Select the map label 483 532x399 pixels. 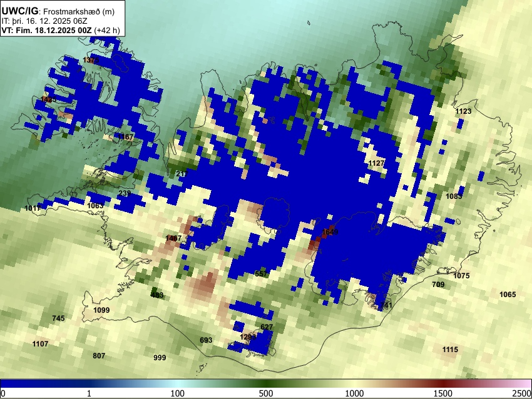(x=156, y=295)
